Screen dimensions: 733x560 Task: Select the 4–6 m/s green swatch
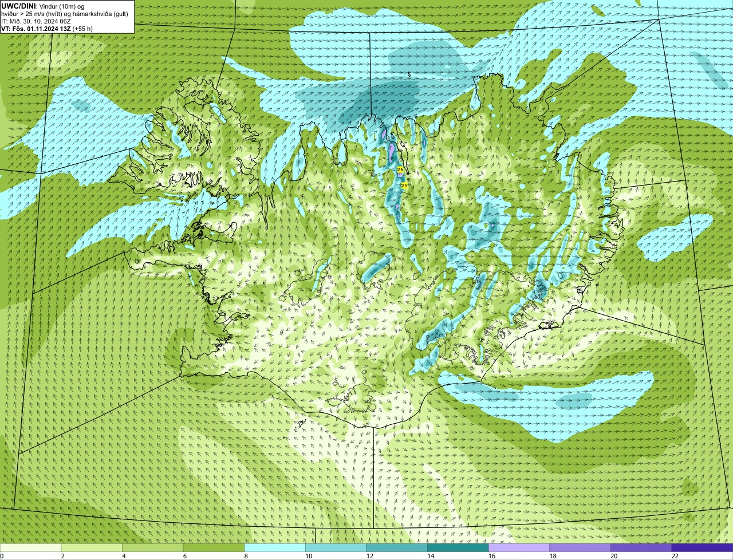point(152,547)
